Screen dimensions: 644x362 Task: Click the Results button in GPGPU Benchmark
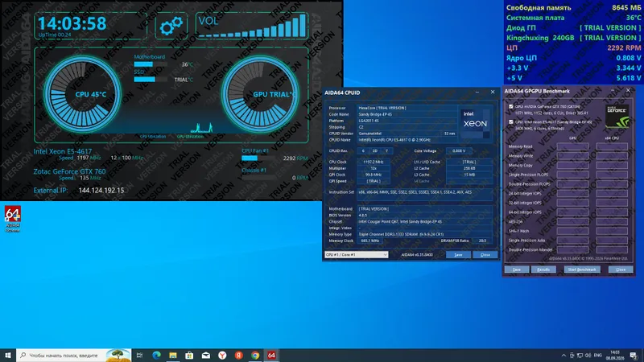coord(543,269)
